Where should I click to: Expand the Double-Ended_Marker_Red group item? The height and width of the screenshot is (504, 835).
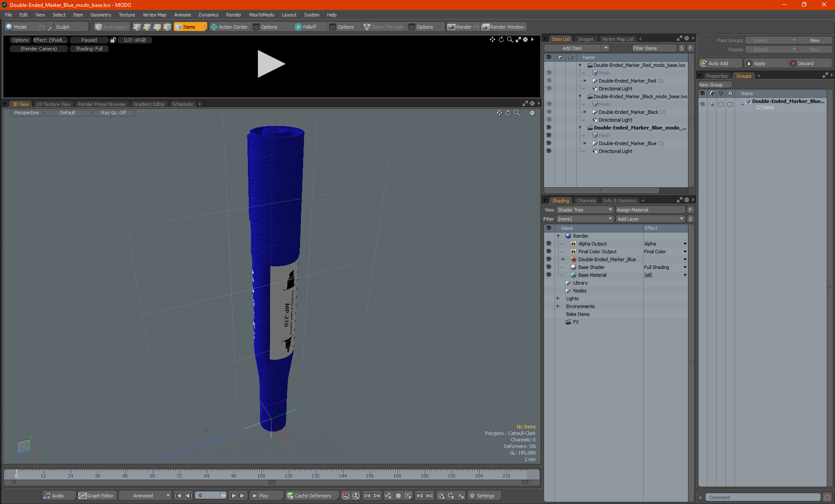coord(585,81)
